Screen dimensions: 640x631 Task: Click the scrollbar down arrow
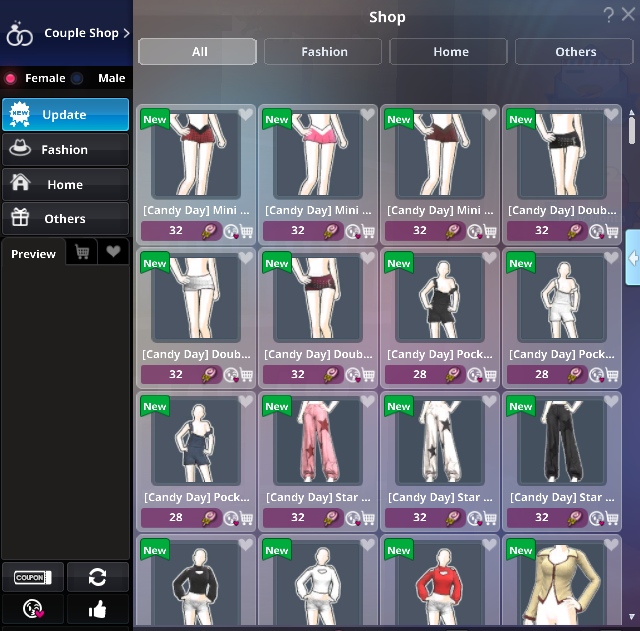click(x=631, y=617)
